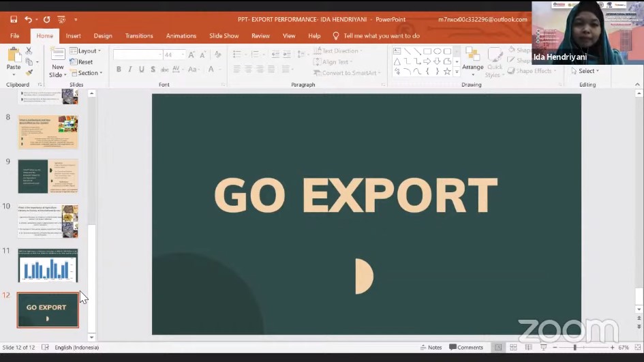
Task: Decrease font size with smaller A icon
Action: (203, 55)
